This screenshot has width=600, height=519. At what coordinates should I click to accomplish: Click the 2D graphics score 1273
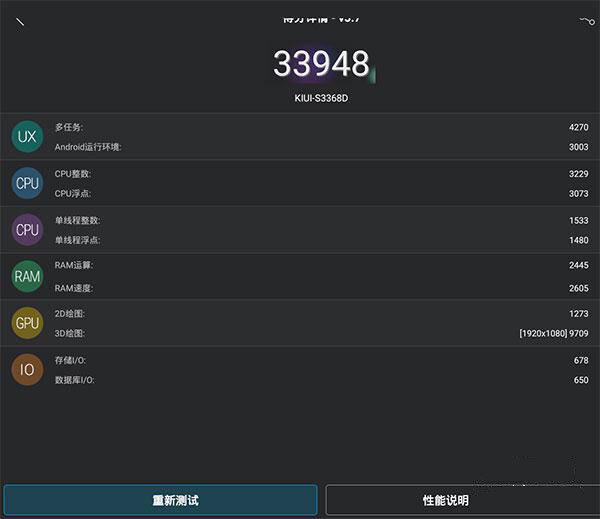pyautogui.click(x=579, y=314)
